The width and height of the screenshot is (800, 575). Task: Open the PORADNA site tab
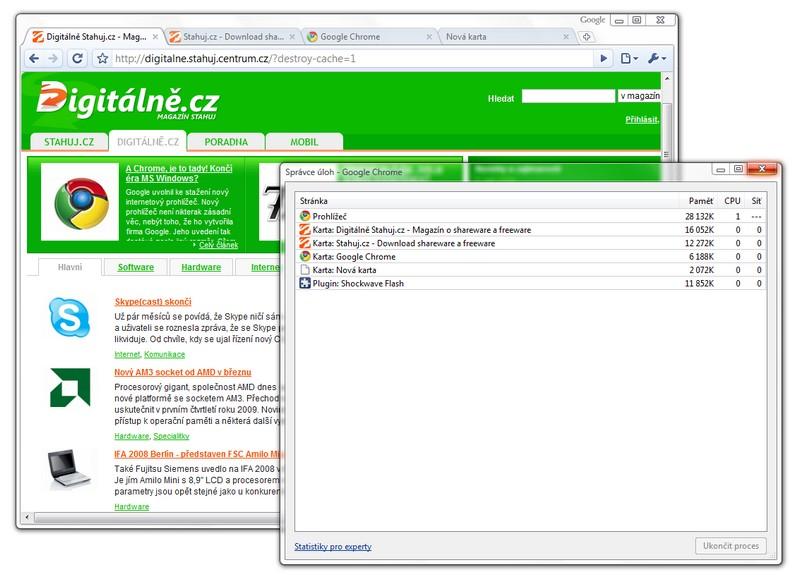pyautogui.click(x=226, y=142)
